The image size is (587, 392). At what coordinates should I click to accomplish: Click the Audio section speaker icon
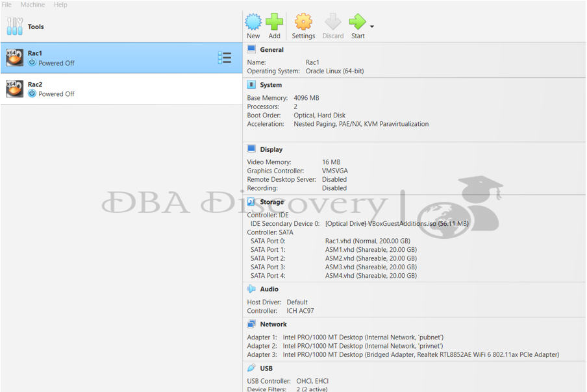(x=251, y=289)
